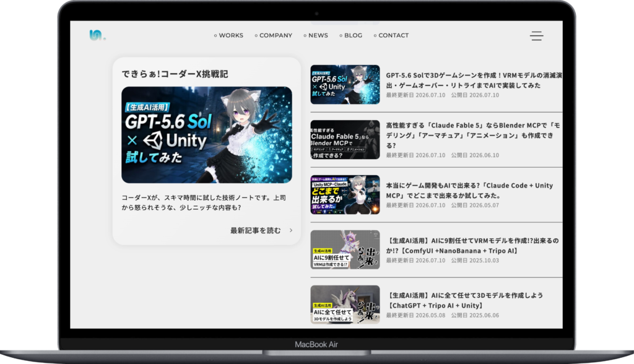Image resolution: width=634 pixels, height=364 pixels.
Task: Open the COMPANY navigation item
Action: (x=273, y=35)
